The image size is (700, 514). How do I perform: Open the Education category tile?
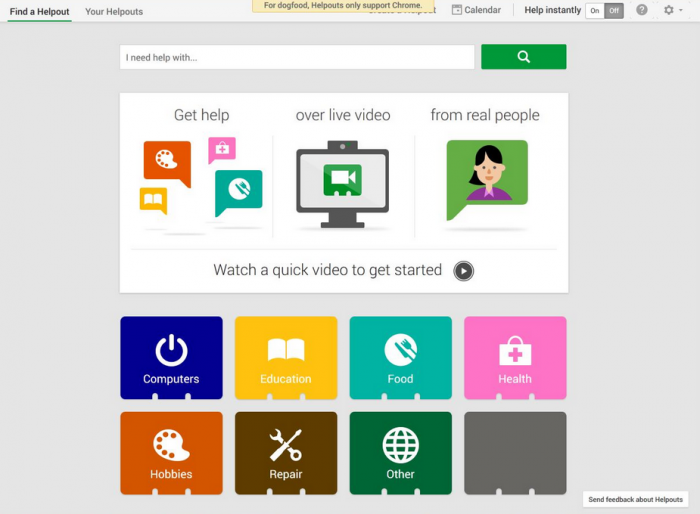(x=286, y=358)
